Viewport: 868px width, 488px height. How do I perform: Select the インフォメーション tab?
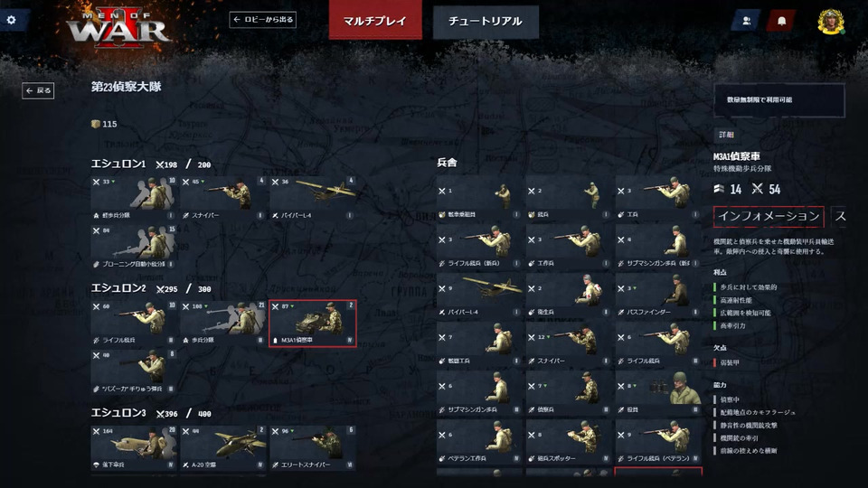click(x=769, y=216)
